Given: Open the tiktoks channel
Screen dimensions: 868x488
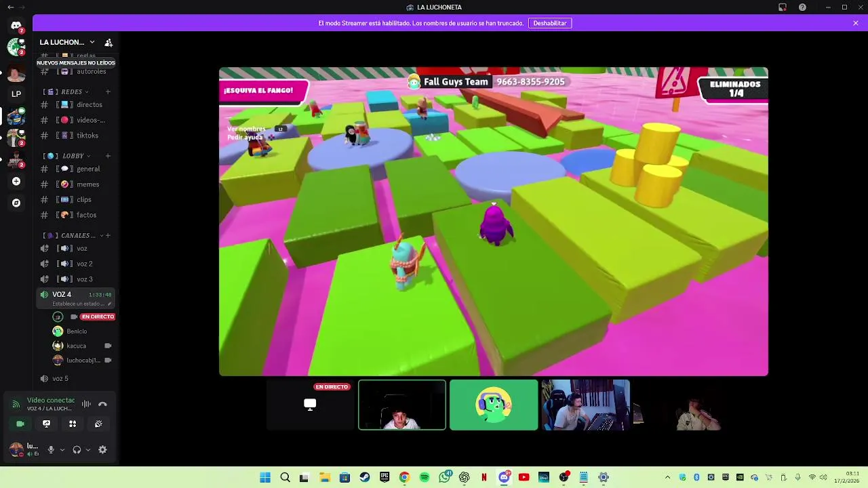Looking at the screenshot, I should tap(76, 136).
